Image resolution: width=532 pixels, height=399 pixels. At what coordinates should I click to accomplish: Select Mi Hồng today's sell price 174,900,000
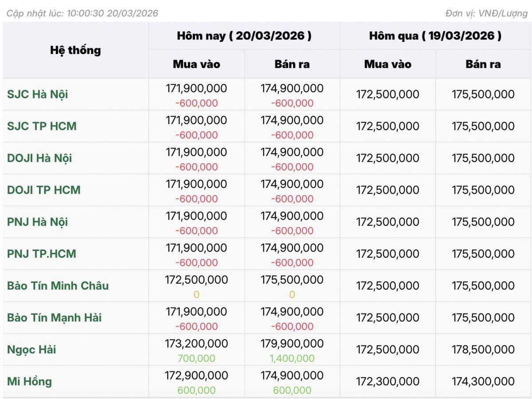click(x=292, y=376)
